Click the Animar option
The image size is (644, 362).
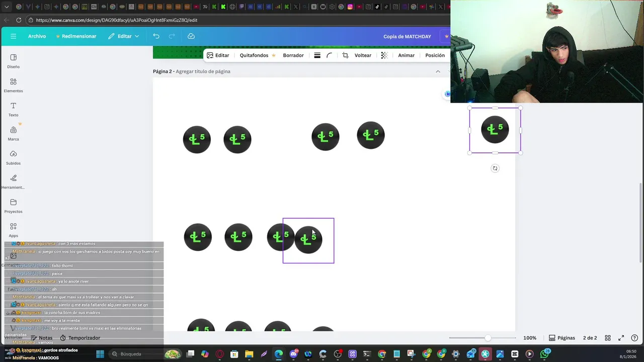[x=407, y=55]
